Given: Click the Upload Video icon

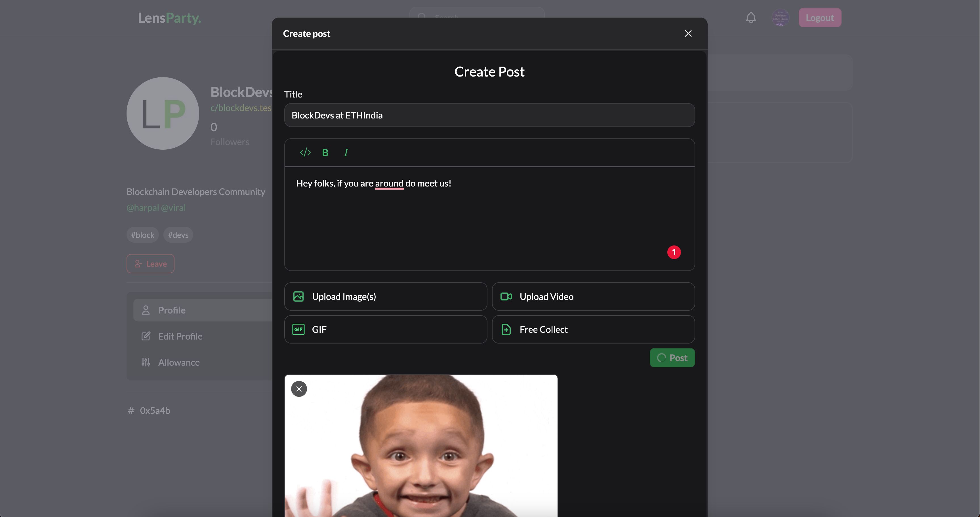Looking at the screenshot, I should click(506, 296).
